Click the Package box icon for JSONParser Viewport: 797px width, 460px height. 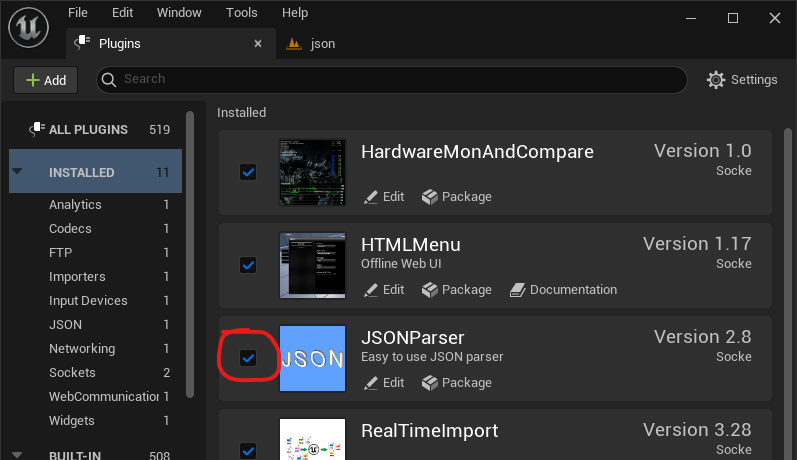pyautogui.click(x=430, y=383)
